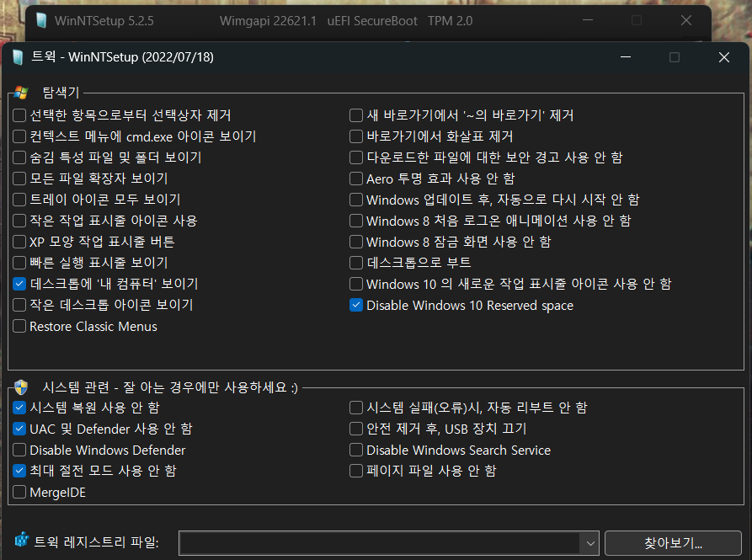This screenshot has width=752, height=560.
Task: Toggle 바로가기에서 화살표 제거 option
Action: click(x=356, y=136)
